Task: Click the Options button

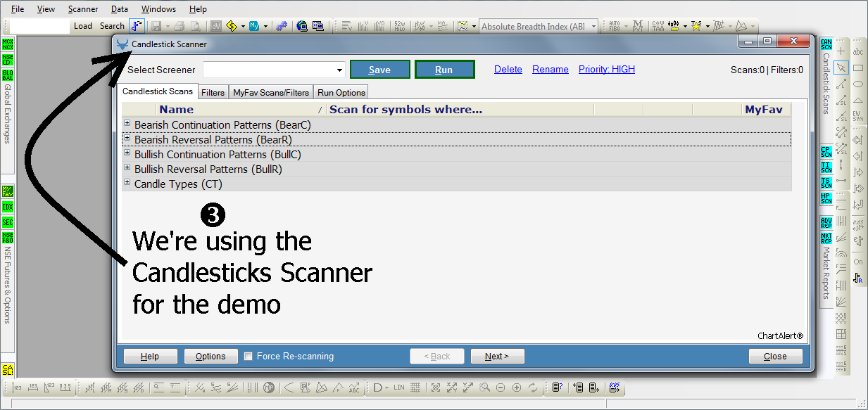Action: click(210, 357)
